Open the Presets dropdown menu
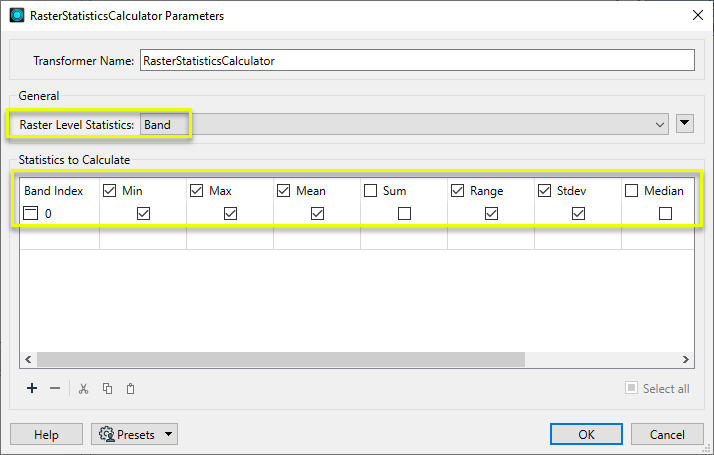This screenshot has height=455, width=714. (169, 435)
